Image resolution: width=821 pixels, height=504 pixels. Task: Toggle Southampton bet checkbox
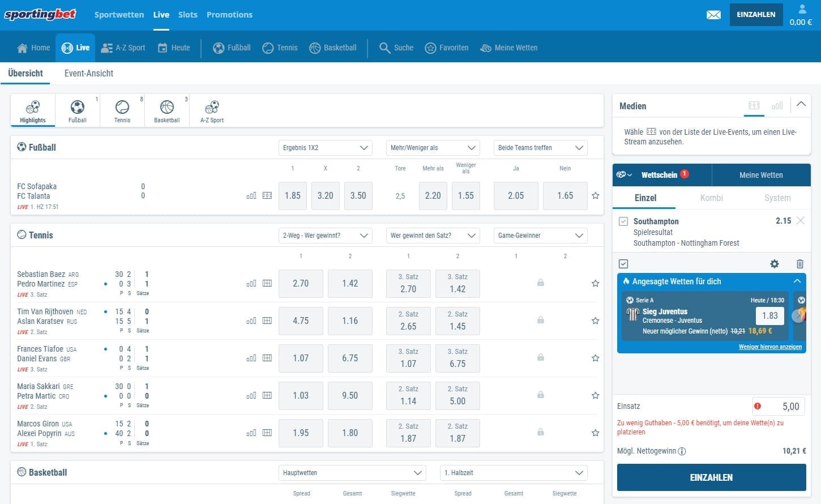click(623, 221)
